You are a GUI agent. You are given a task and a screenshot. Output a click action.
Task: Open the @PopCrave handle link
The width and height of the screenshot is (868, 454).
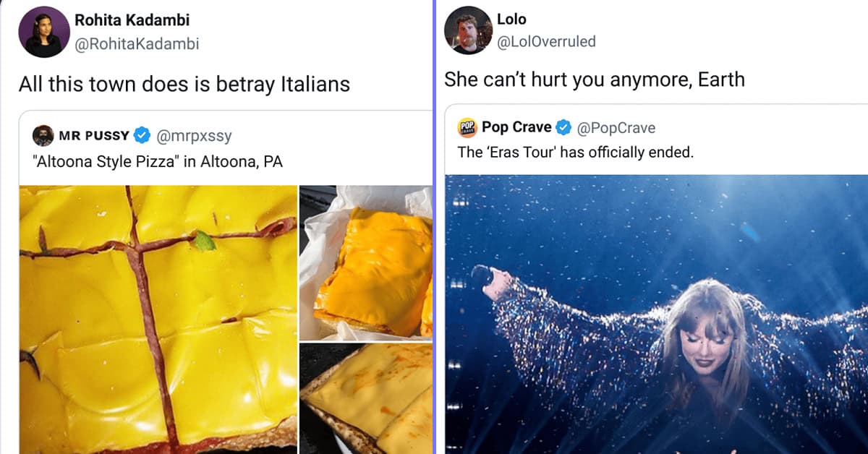(616, 128)
